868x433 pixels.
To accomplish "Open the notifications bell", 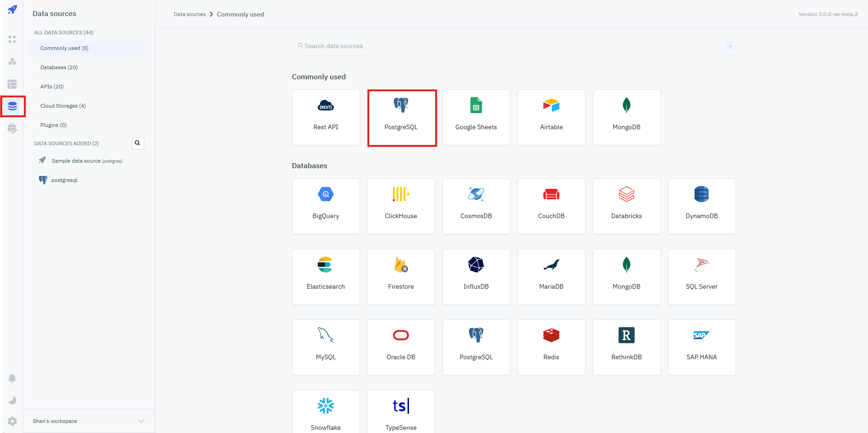I will (x=12, y=378).
